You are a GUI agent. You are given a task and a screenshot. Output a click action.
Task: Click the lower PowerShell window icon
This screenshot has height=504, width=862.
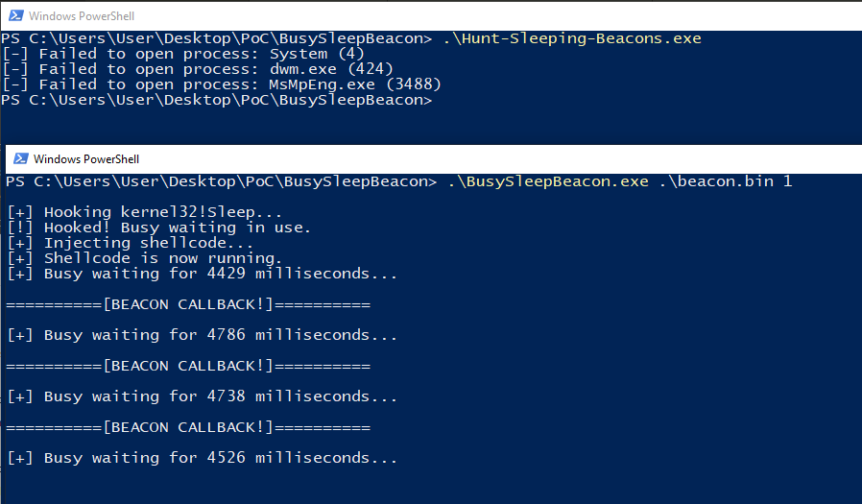20,158
